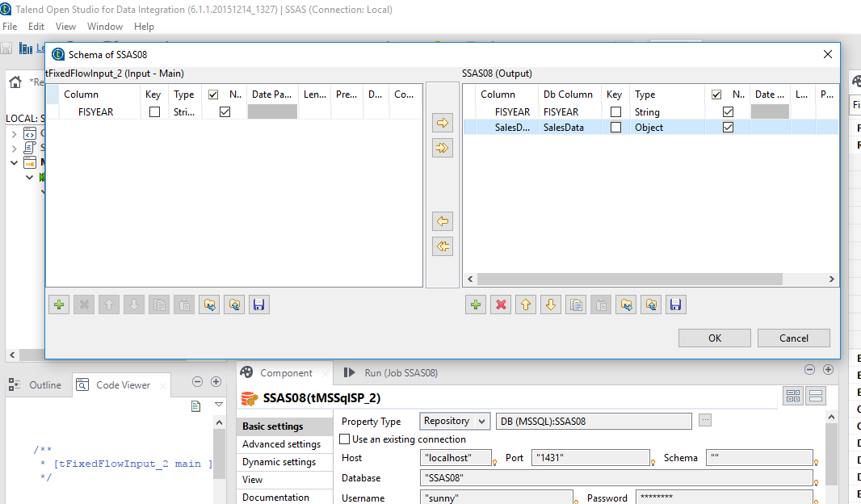Open the Code Viewer document icon

point(195,406)
